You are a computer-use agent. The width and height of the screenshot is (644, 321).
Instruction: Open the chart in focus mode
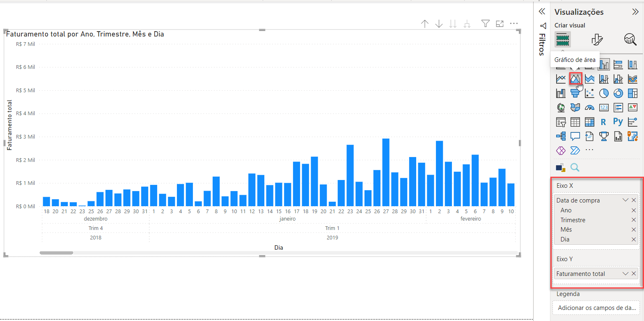click(500, 24)
